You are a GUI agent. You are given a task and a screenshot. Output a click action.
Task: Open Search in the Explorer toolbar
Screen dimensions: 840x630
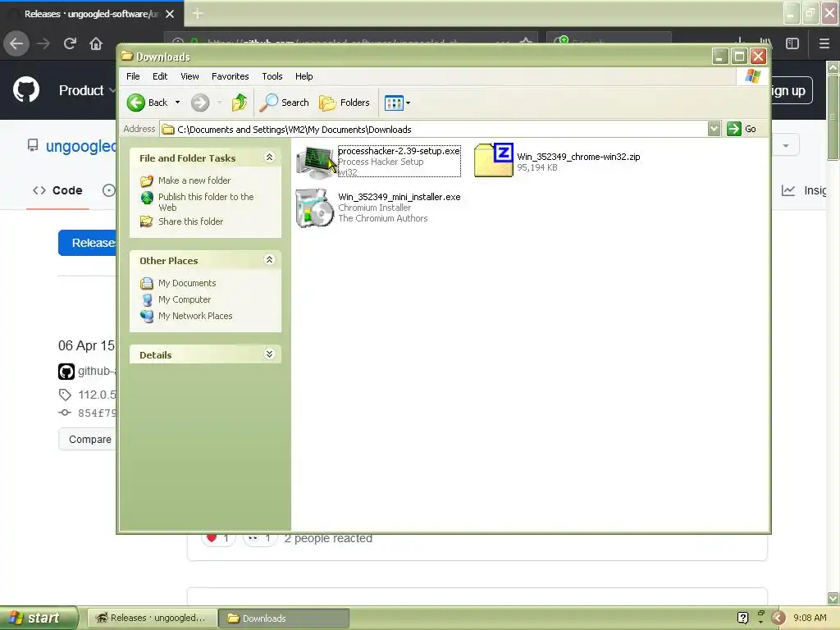[x=284, y=103]
